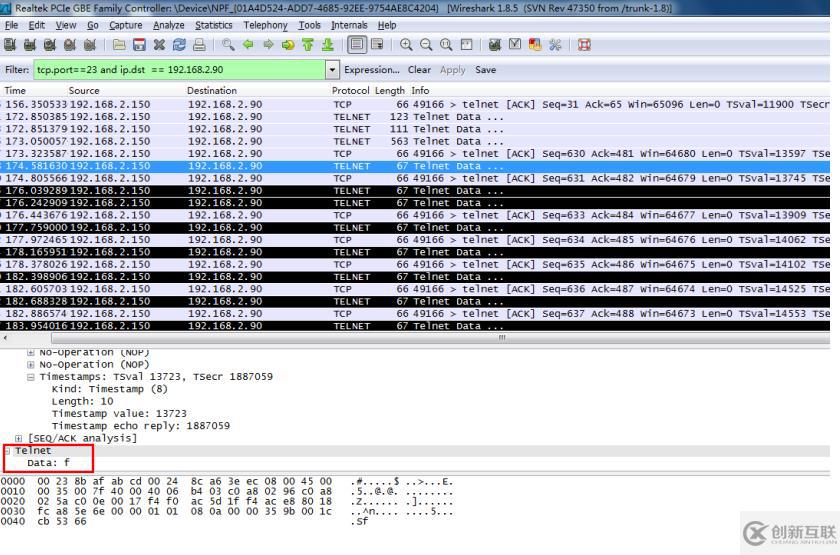Click the Apply filter button
The width and height of the screenshot is (840, 555).
click(453, 70)
